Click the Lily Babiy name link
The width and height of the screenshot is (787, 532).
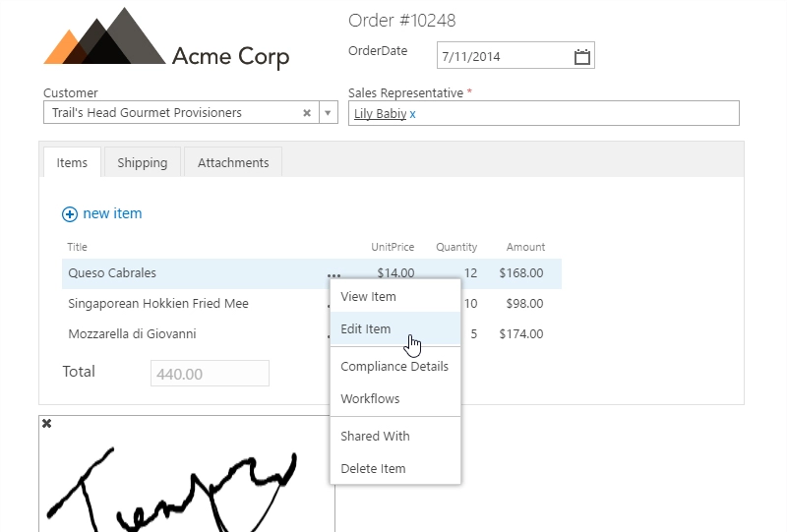(x=380, y=114)
